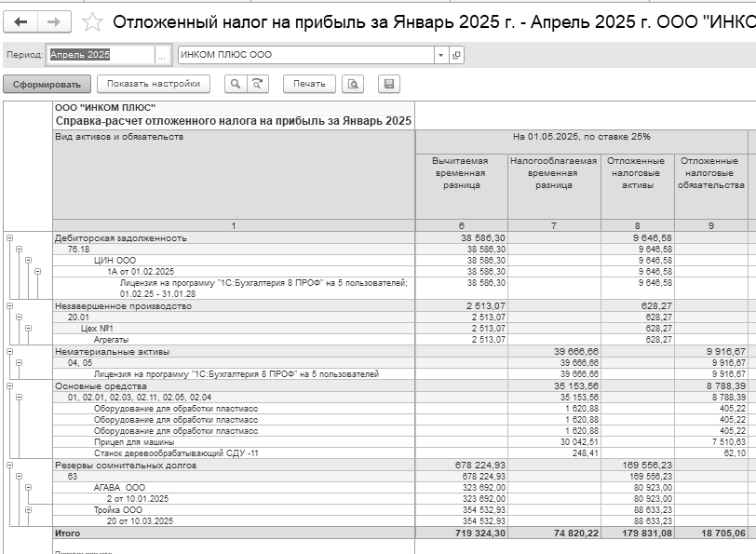The height and width of the screenshot is (554, 756).
Task: Select the Лицензия на программу row under 04, 05
Action: (234, 374)
